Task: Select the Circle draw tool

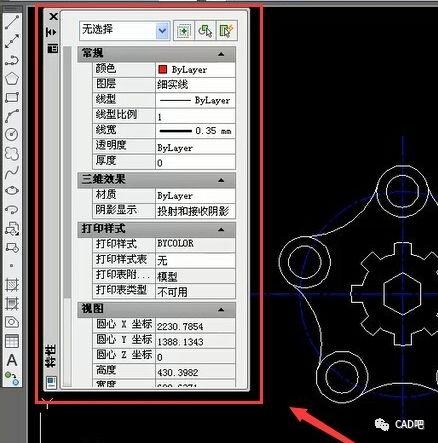Action: pos(12,134)
